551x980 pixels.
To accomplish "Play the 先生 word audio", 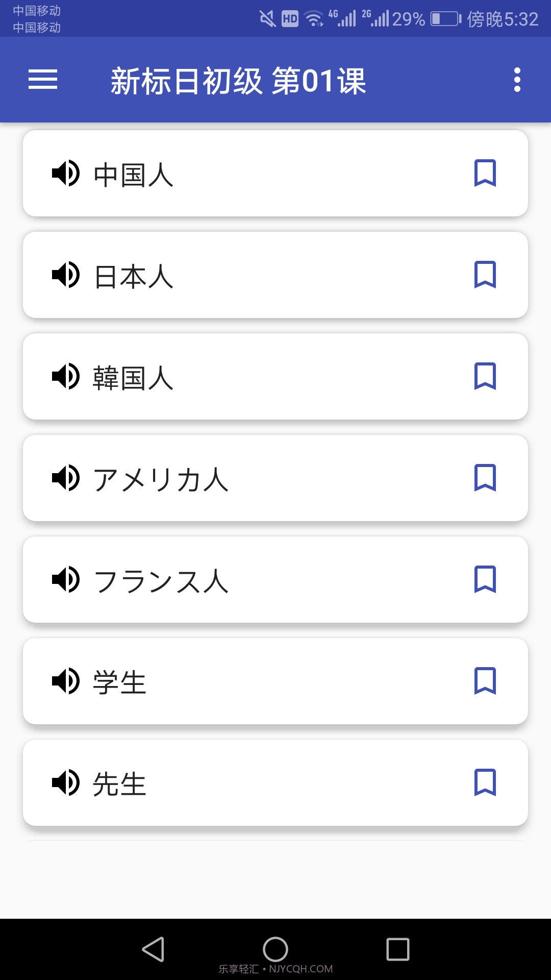I will pos(66,783).
